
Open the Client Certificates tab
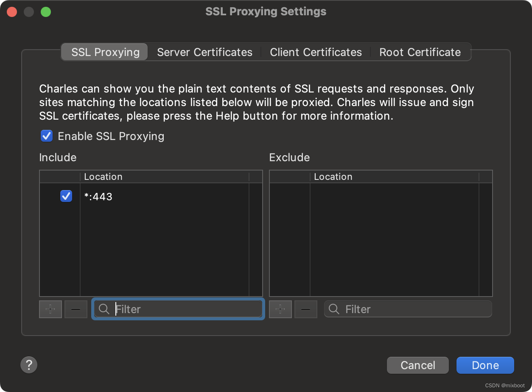(x=316, y=52)
